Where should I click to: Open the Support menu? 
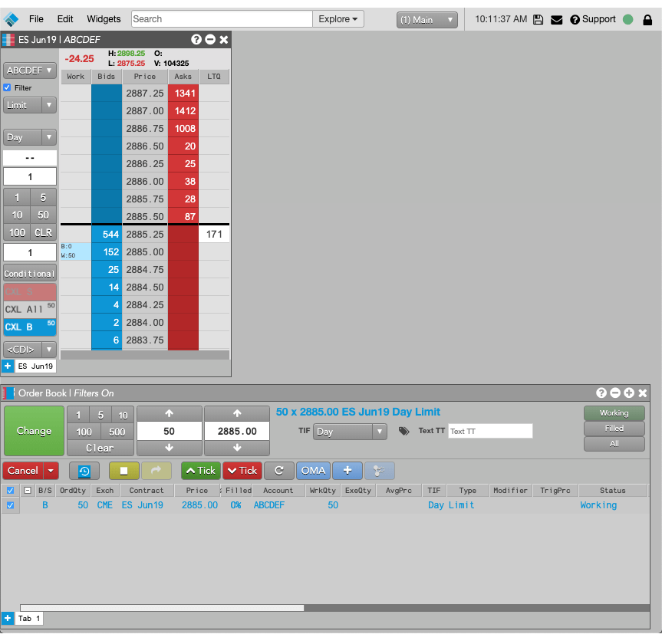[x=593, y=19]
